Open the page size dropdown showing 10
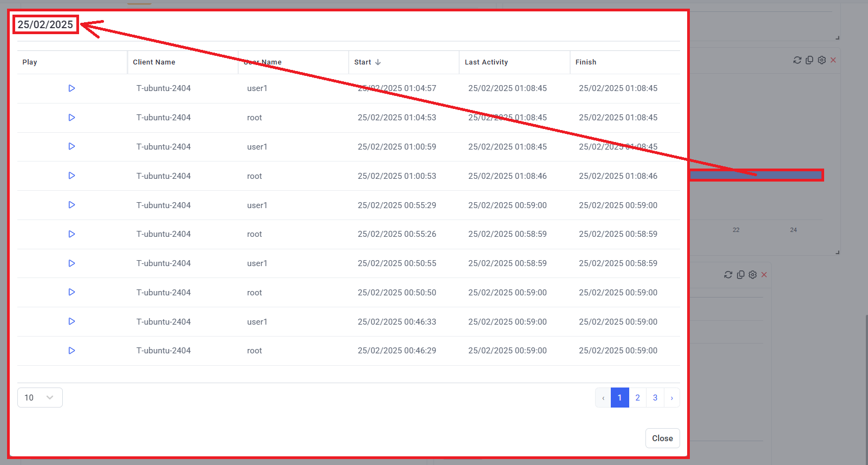Screen dimensions: 868x465 point(40,398)
